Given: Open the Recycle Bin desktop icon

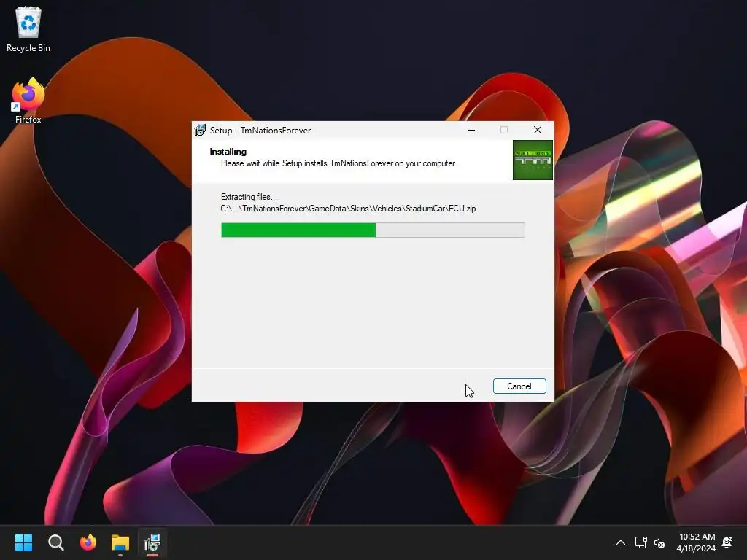Looking at the screenshot, I should [28, 29].
